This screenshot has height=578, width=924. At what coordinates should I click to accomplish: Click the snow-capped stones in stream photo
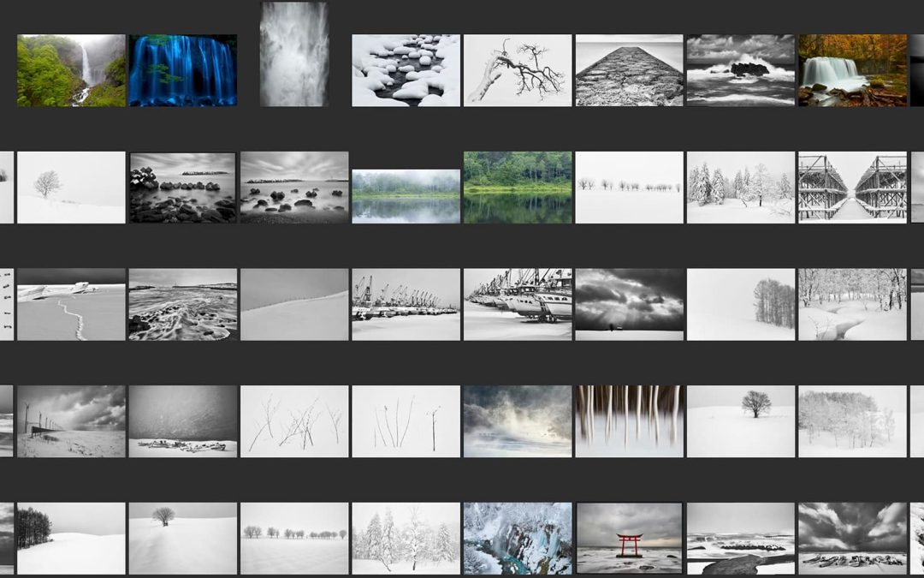point(406,70)
